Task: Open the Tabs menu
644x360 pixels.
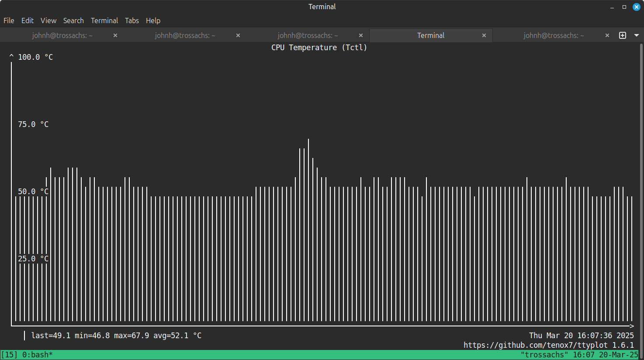Action: coord(132,21)
